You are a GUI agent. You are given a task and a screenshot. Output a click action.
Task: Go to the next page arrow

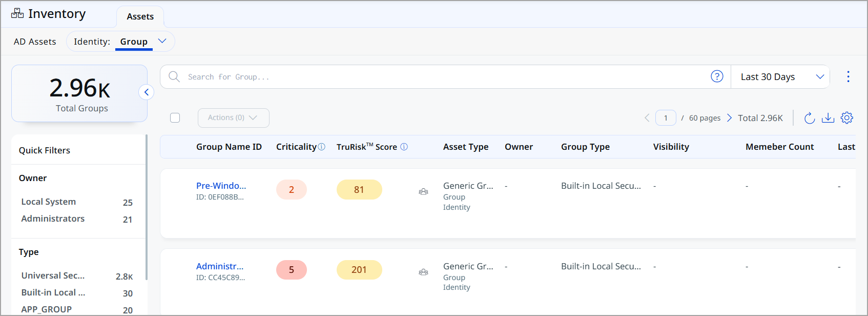pyautogui.click(x=729, y=118)
